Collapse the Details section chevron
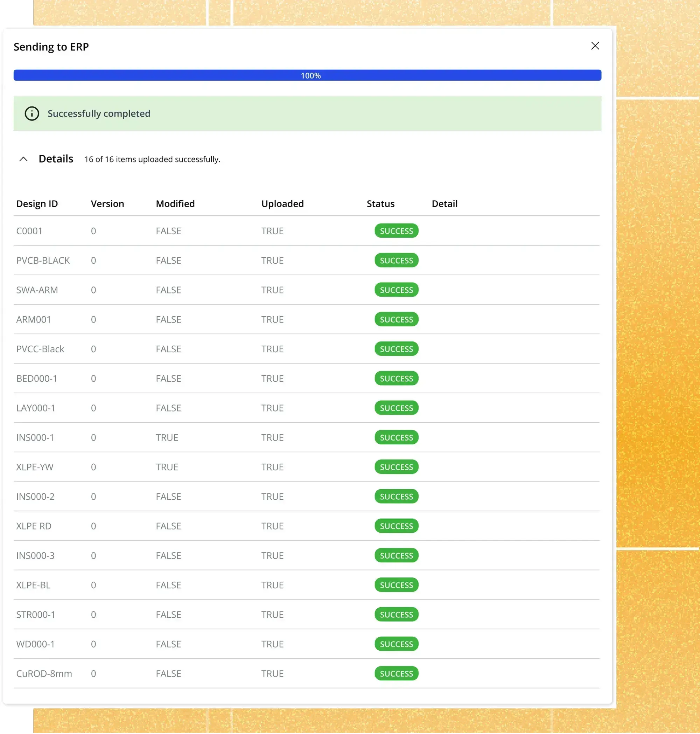700x734 pixels. coord(23,159)
